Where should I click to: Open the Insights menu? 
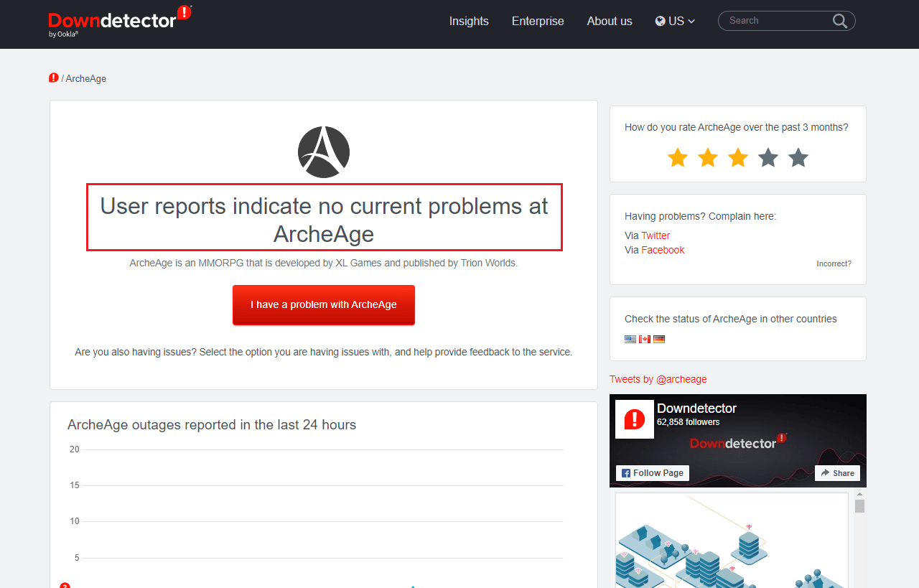pos(469,22)
